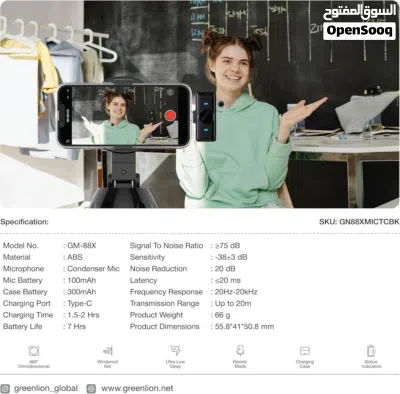This screenshot has width=400, height=394.
Task: Open the www.greenlion.net link
Action: 137,388
